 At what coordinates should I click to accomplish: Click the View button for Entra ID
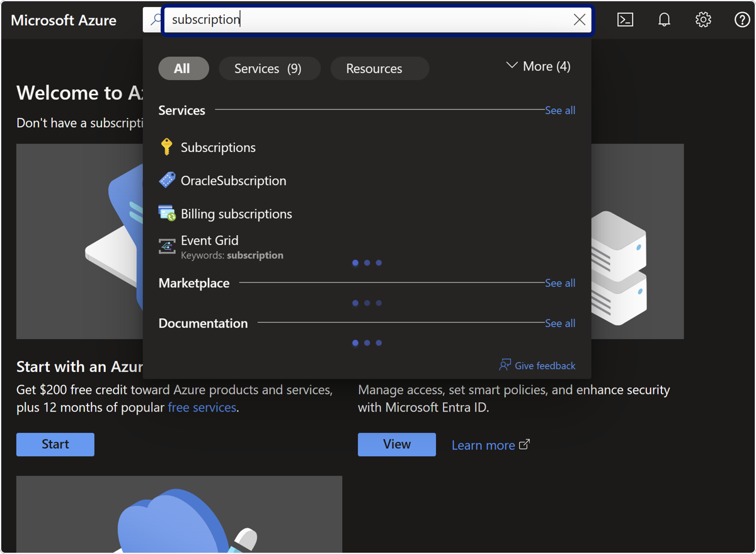click(x=397, y=444)
